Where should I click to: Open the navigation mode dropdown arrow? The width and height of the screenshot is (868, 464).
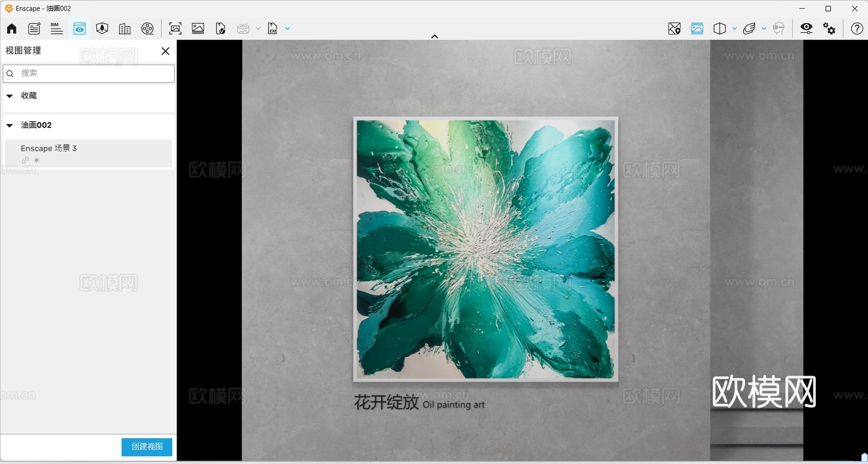[764, 28]
